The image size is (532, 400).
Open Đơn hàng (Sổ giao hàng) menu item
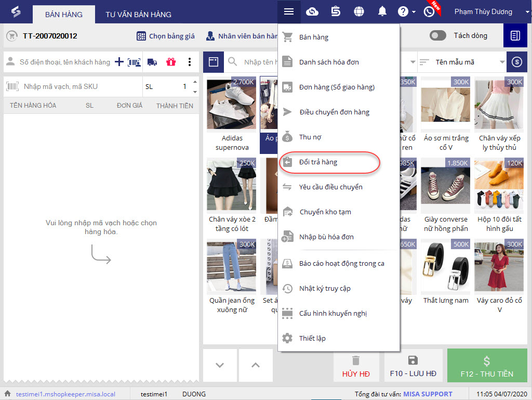click(x=339, y=87)
